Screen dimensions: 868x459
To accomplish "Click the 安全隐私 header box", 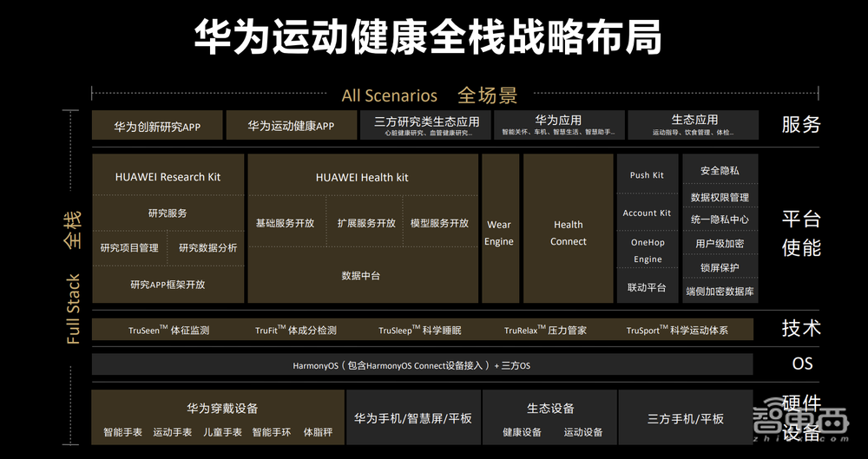I will [x=720, y=171].
